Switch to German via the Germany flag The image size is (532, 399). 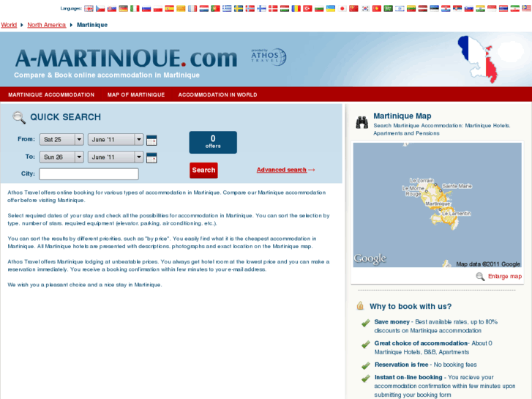click(124, 9)
